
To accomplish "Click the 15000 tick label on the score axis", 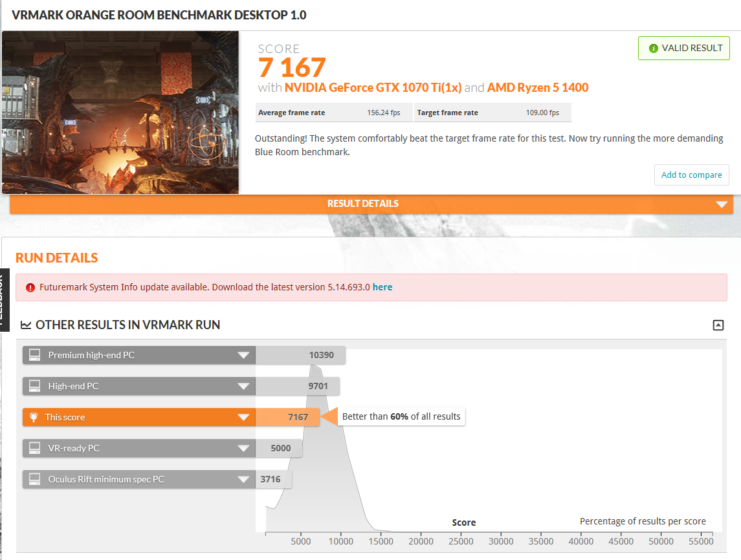I will point(381,541).
